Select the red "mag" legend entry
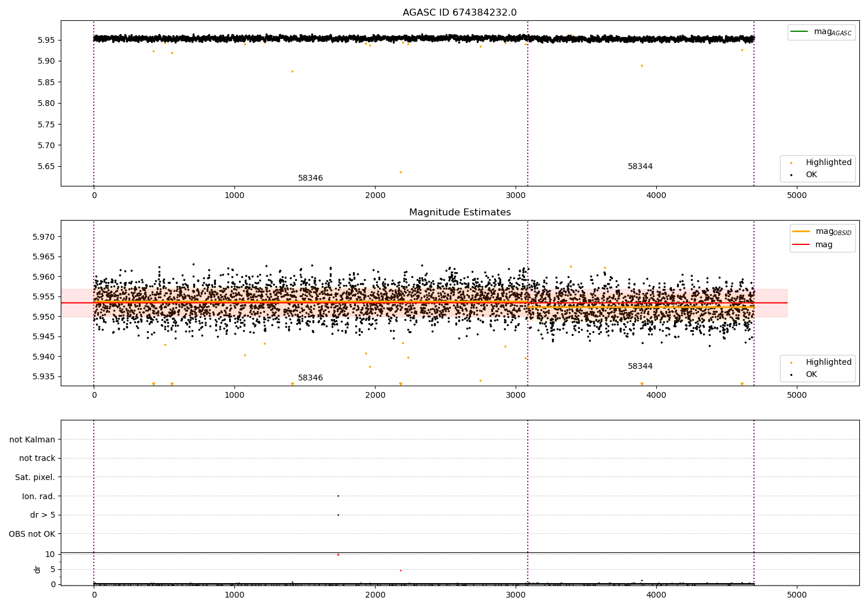Viewport: 868px width, 608px height. (x=812, y=244)
